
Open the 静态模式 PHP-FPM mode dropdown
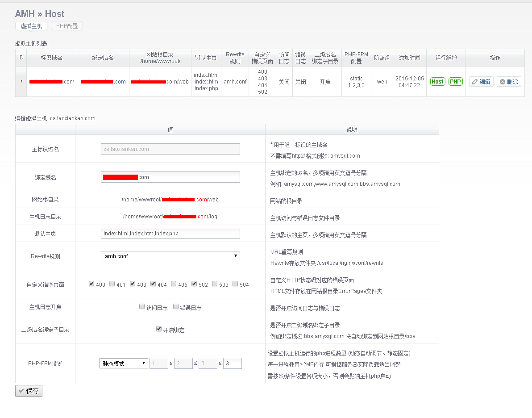(x=123, y=364)
